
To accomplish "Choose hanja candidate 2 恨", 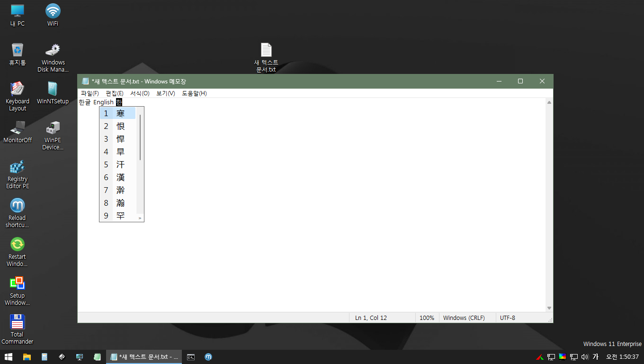I will pyautogui.click(x=117, y=126).
